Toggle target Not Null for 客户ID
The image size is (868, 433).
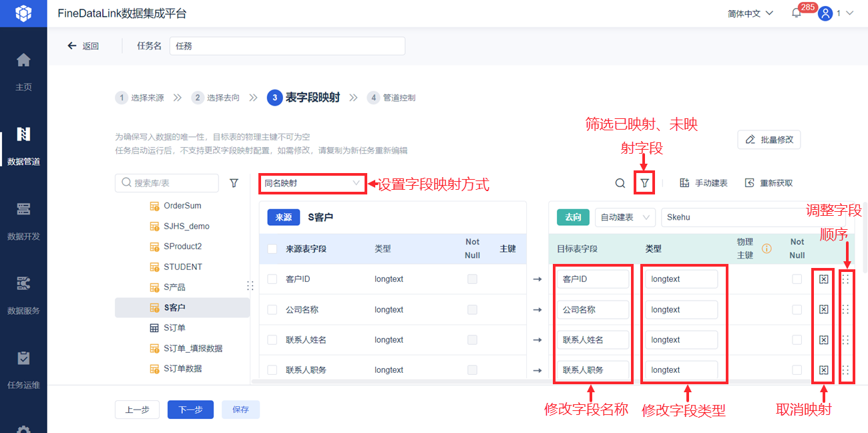point(797,279)
